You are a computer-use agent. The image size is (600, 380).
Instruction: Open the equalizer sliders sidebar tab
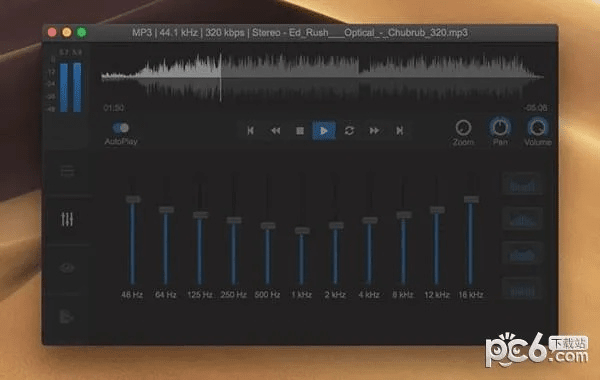tap(67, 219)
